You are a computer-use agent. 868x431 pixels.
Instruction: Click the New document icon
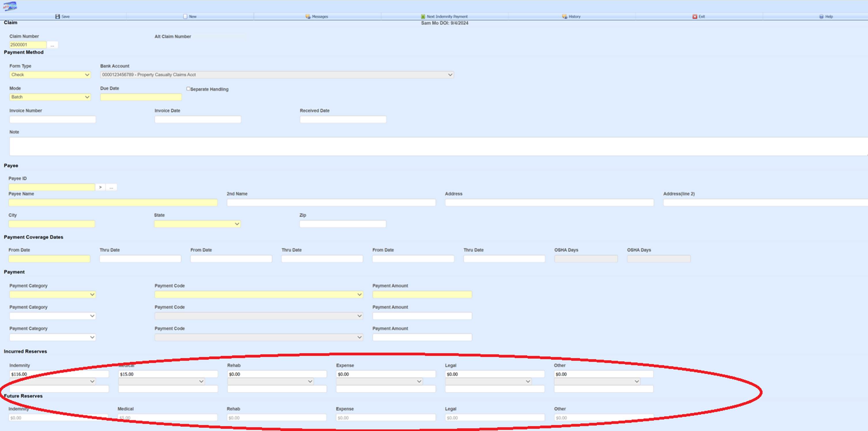coord(185,16)
